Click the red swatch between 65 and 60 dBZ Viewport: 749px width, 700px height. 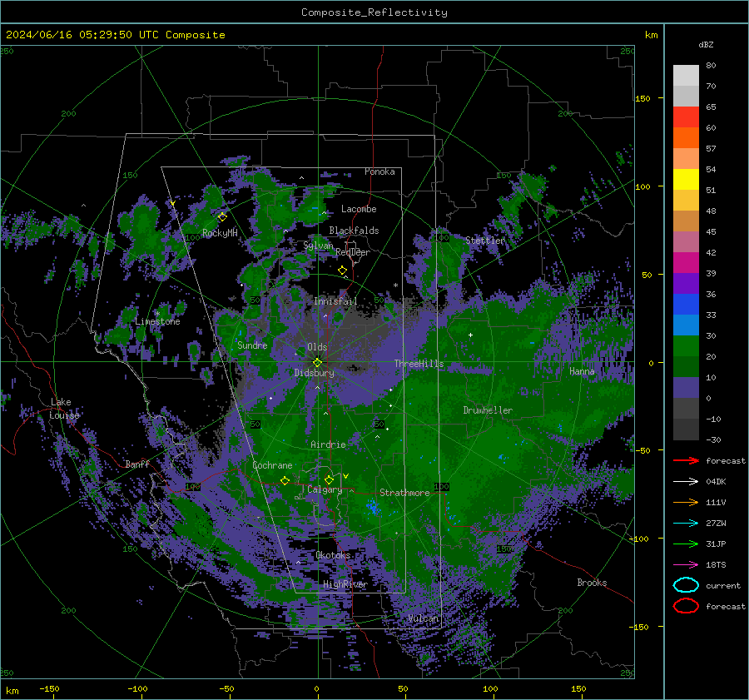click(686, 117)
